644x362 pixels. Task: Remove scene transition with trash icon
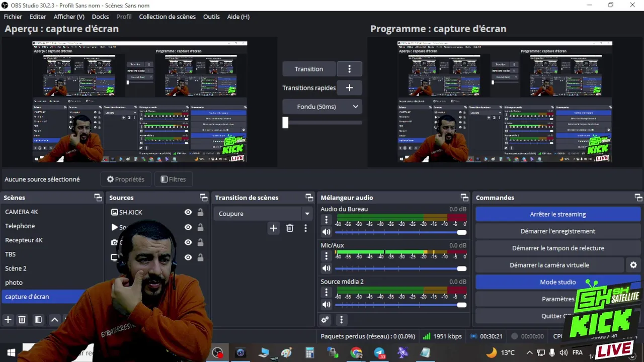(290, 228)
